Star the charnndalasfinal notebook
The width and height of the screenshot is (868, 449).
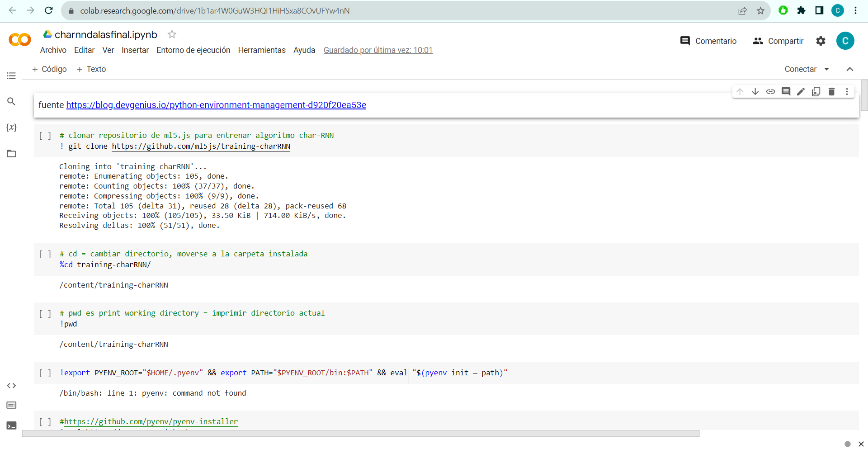[x=172, y=34]
